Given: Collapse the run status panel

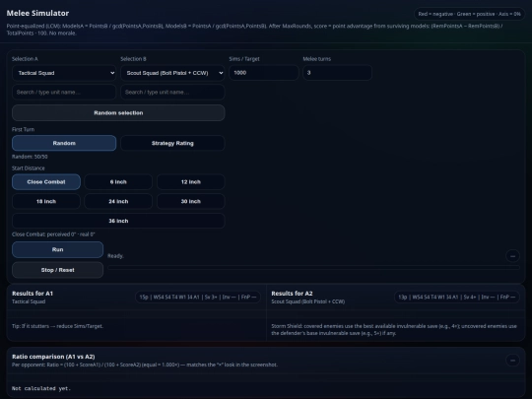Looking at the screenshot, I should [x=512, y=256].
